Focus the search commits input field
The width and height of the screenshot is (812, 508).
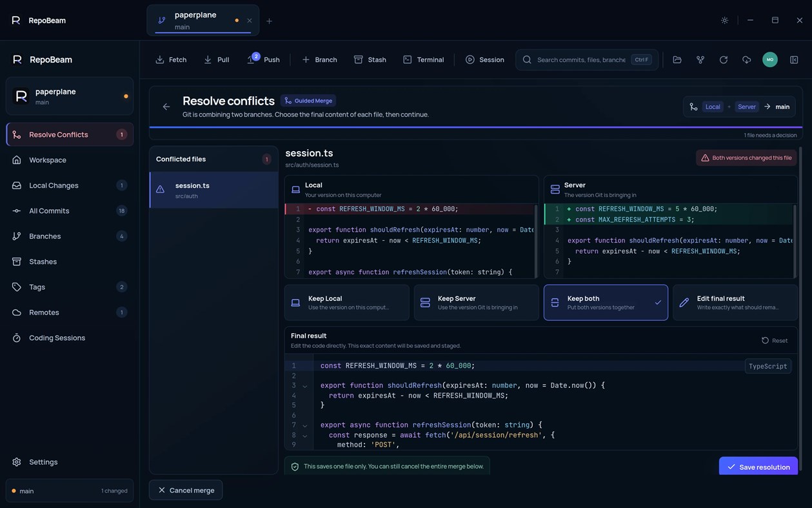[x=586, y=59]
